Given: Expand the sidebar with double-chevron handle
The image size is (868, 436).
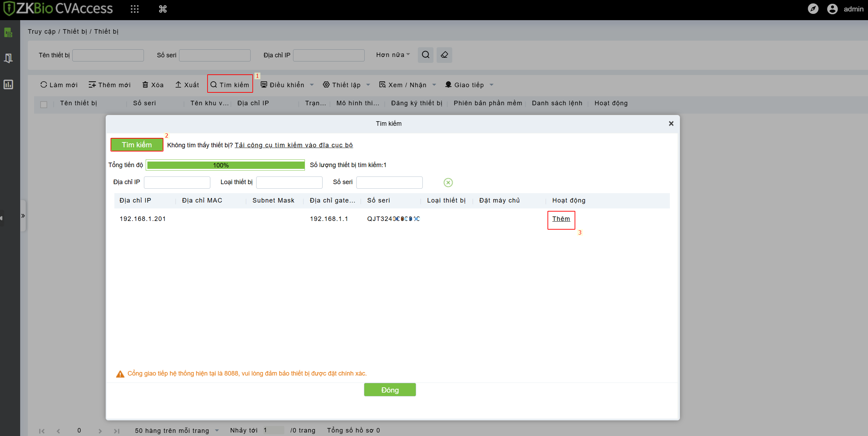Looking at the screenshot, I should (x=23, y=216).
